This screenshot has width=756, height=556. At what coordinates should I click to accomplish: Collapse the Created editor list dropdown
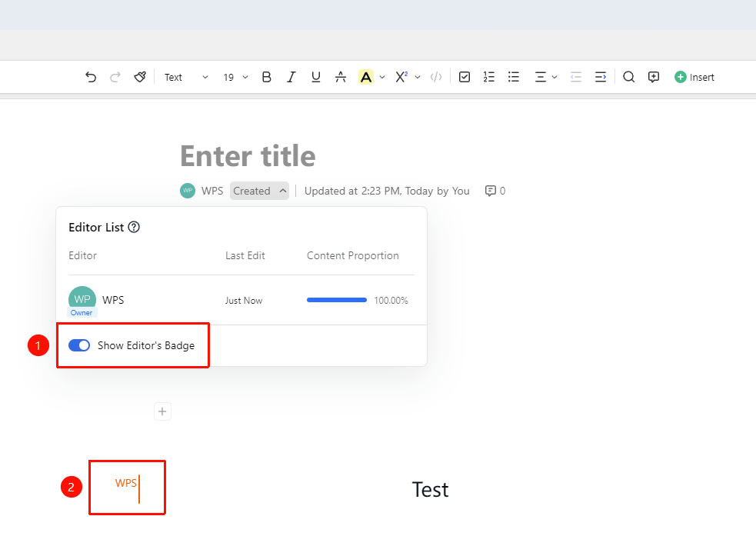(259, 191)
